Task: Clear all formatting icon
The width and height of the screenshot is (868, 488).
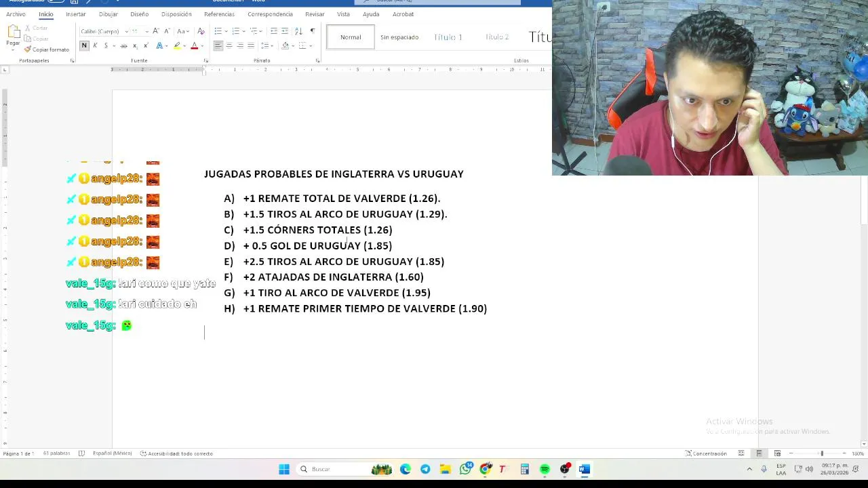Action: pos(201,31)
